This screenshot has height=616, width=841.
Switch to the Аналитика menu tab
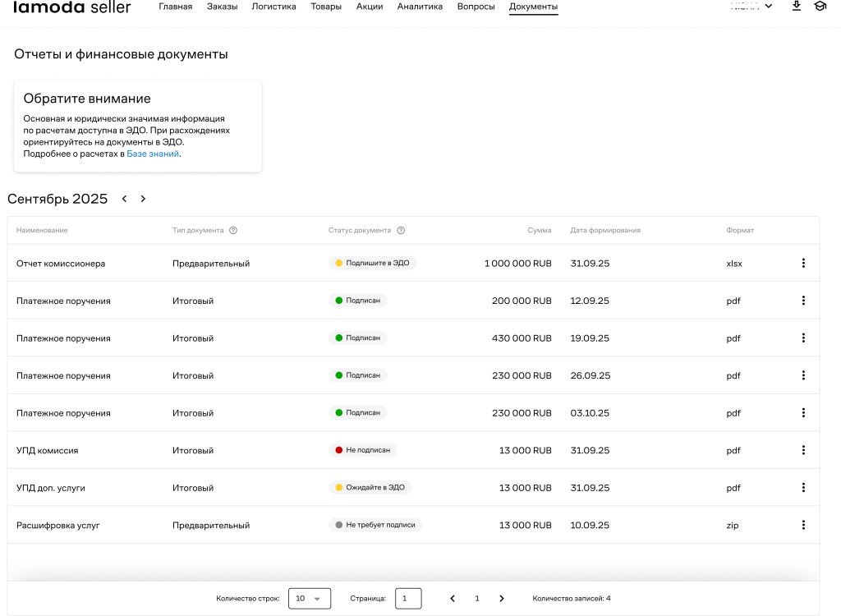(x=420, y=7)
